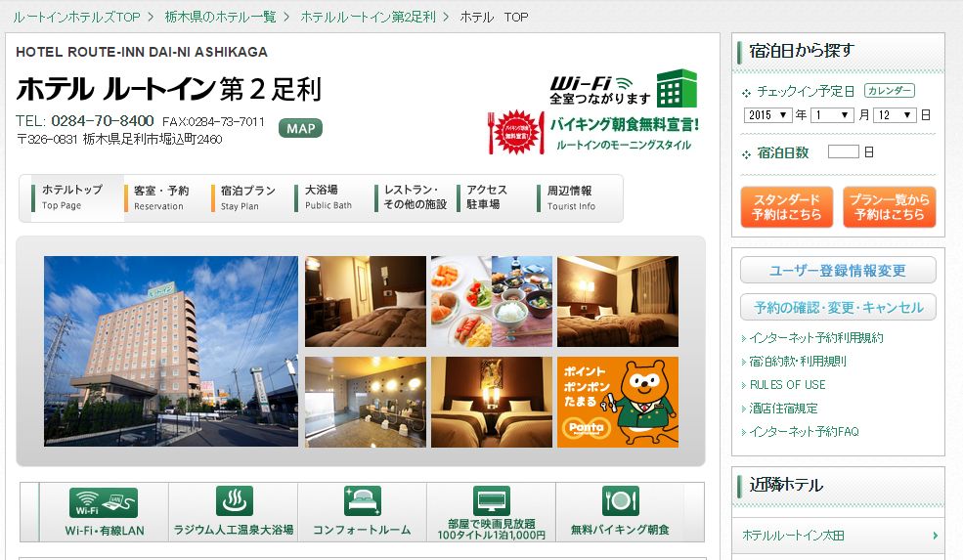Image resolution: width=963 pixels, height=560 pixels.
Task: Click the green MAP button
Action: [300, 128]
